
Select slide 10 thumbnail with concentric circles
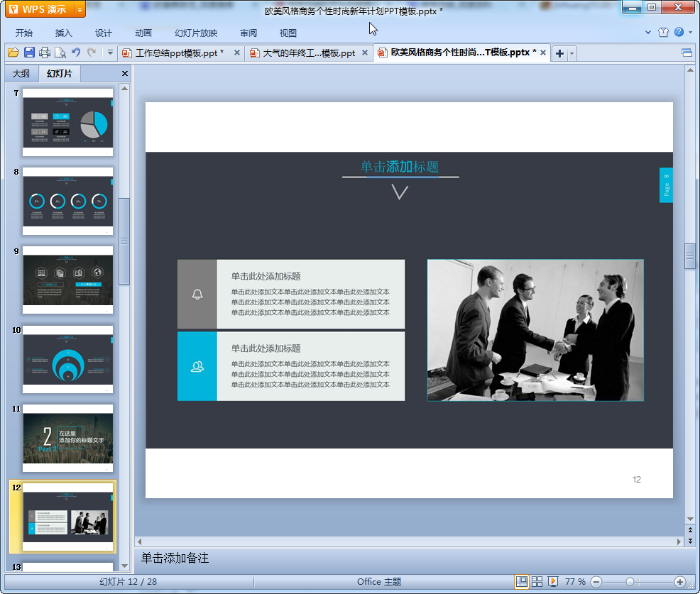click(68, 359)
